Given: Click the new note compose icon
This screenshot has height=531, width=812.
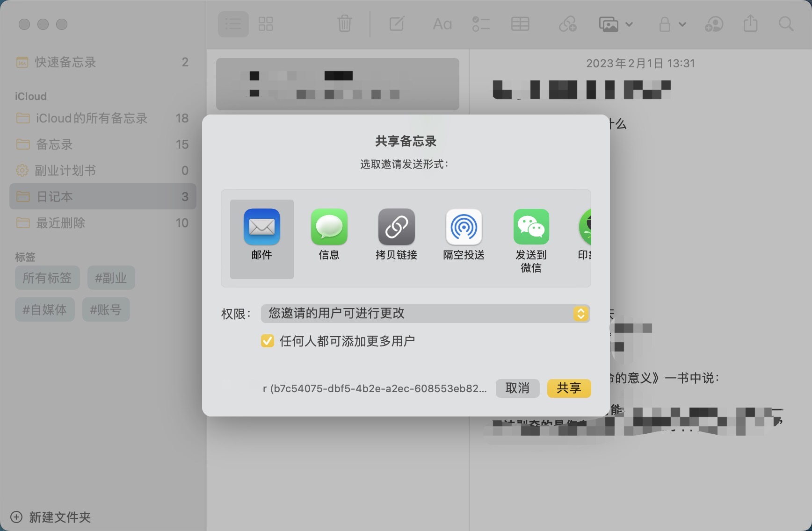Looking at the screenshot, I should pyautogui.click(x=397, y=24).
